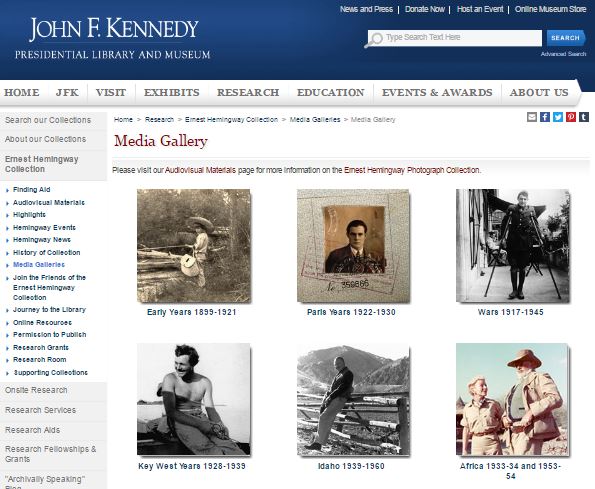
Task: Click the email share icon
Action: coord(532,117)
